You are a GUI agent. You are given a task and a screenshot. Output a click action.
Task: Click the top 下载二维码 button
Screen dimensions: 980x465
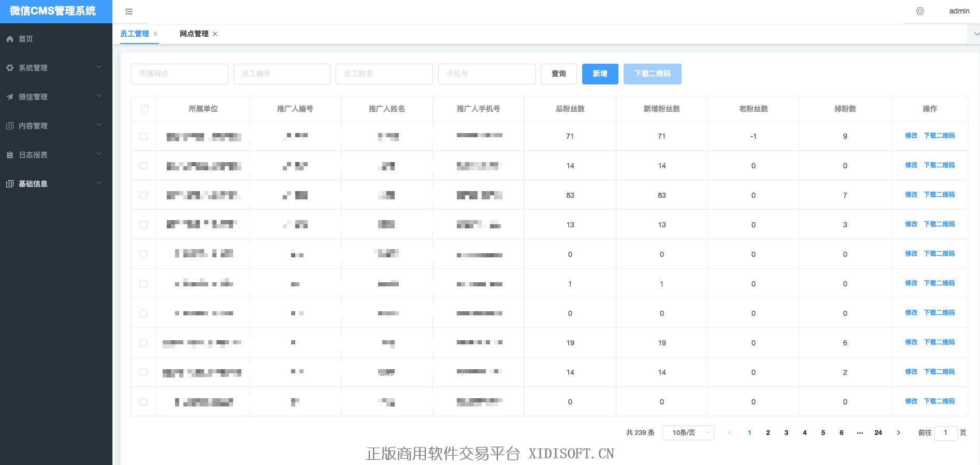point(653,74)
